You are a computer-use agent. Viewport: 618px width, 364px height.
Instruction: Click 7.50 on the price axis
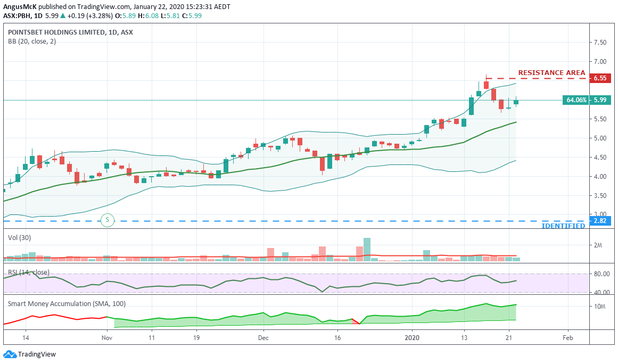600,43
